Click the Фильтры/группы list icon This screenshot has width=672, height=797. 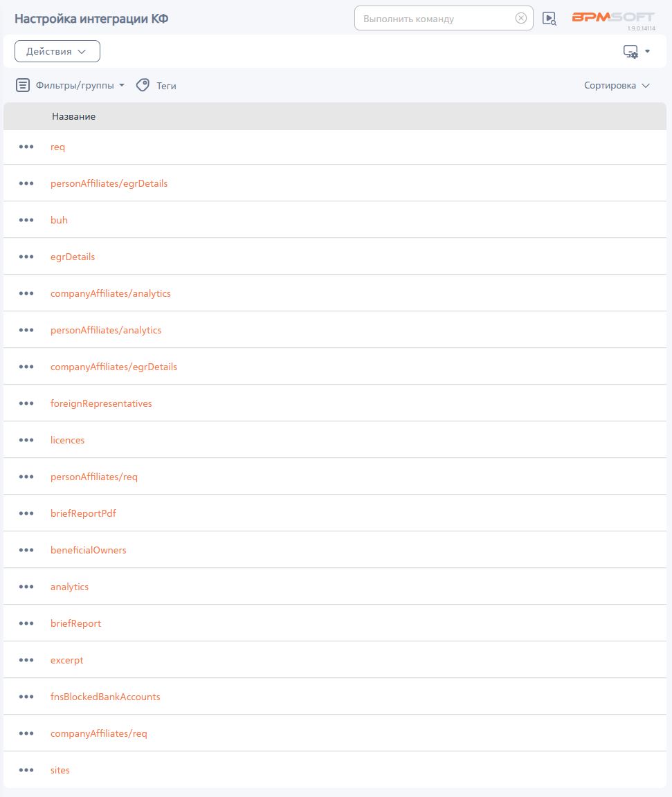22,85
